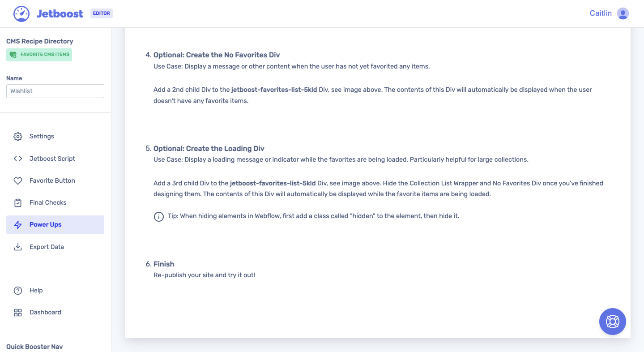
Task: Click the Jetboost speedometer logo
Action: [21, 13]
